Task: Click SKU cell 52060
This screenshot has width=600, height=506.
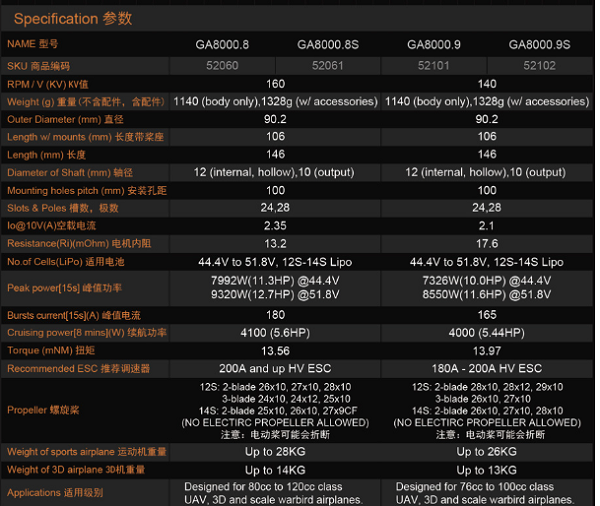Action: [222, 66]
